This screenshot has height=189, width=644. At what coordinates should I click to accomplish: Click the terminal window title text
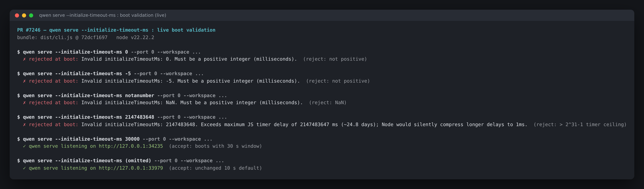tap(102, 15)
